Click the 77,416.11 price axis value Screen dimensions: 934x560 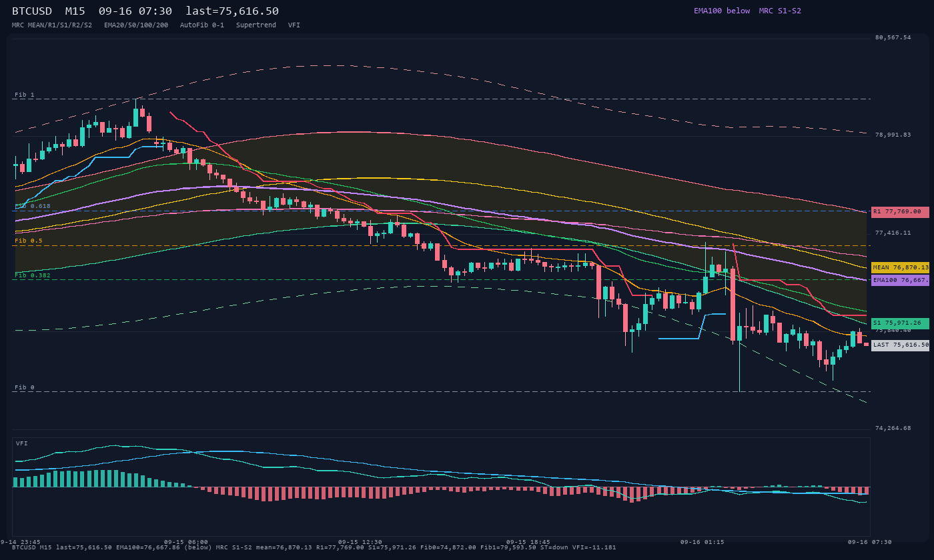pyautogui.click(x=893, y=233)
